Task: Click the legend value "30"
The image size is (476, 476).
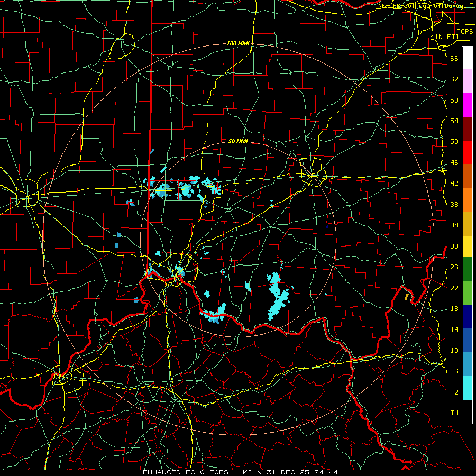Action: coord(454,246)
